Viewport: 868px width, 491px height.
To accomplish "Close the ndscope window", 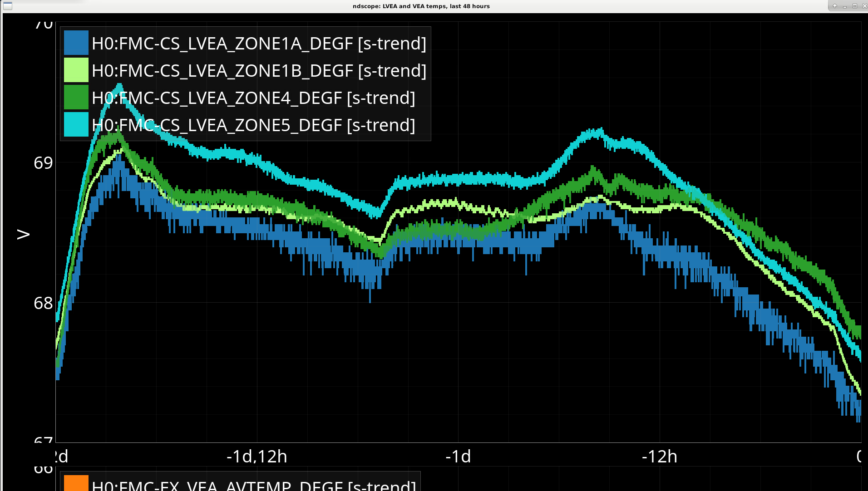I will [x=864, y=6].
